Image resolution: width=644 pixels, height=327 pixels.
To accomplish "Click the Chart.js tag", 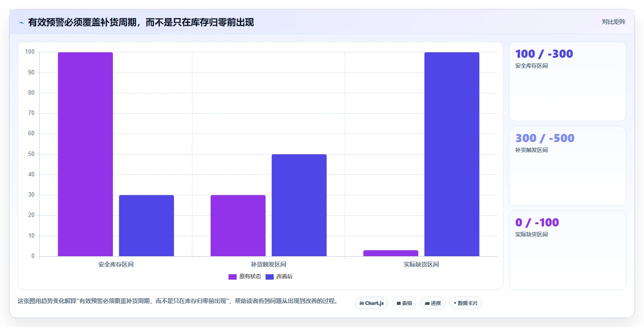I will [372, 303].
